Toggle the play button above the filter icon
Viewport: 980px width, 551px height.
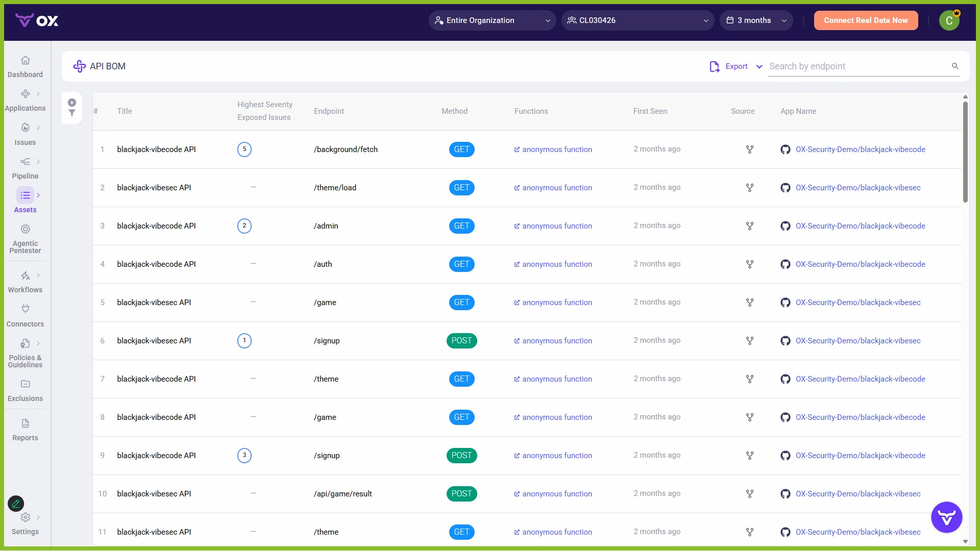click(72, 101)
